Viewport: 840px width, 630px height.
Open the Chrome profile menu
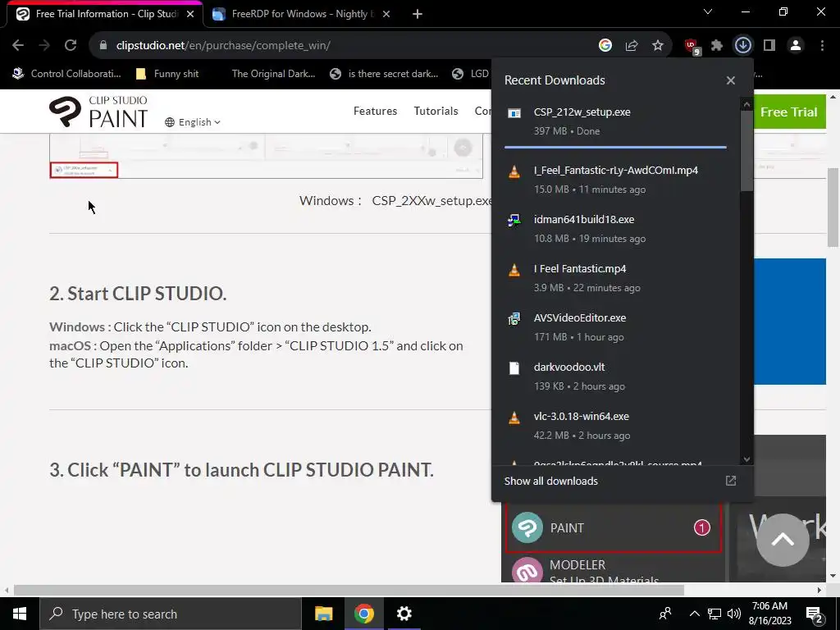tap(796, 46)
